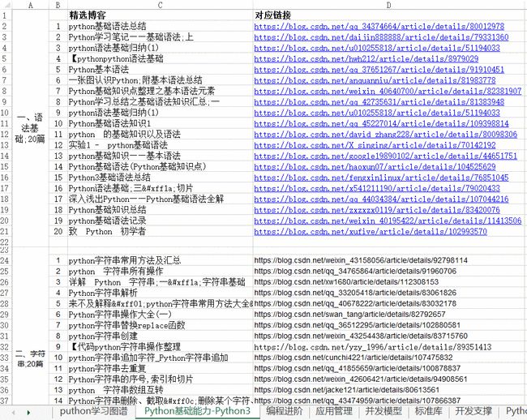Open the 编程进阶 sheet tab
Image resolution: width=527 pixels, height=420 pixels.
point(284,412)
